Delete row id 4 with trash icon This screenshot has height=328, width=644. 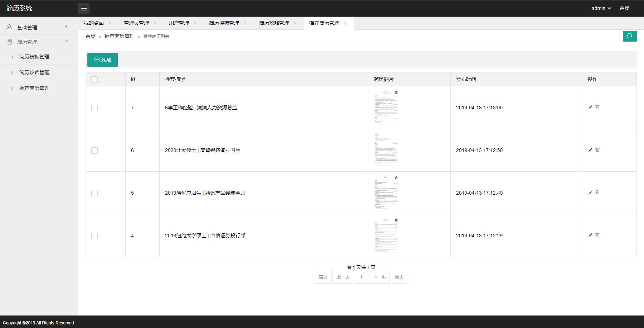[x=597, y=235]
